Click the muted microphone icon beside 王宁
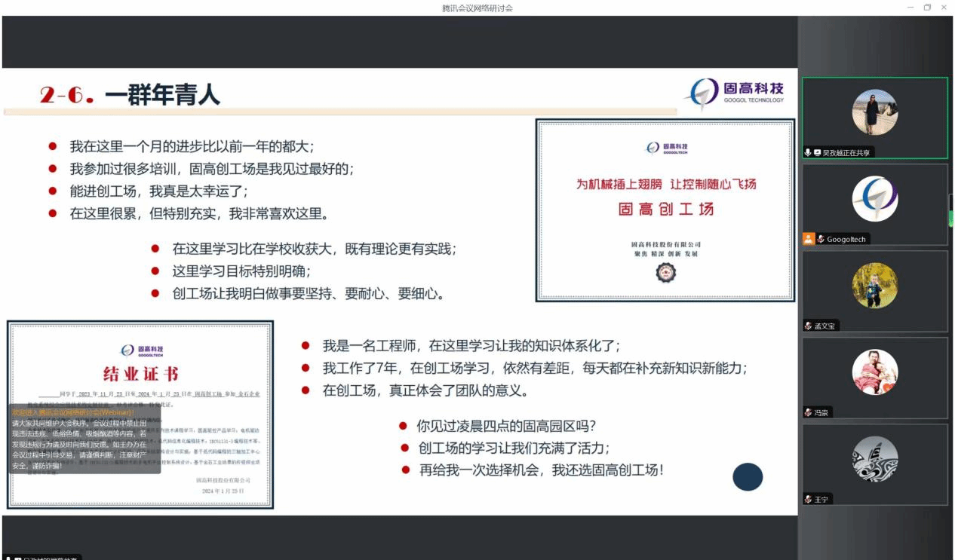The height and width of the screenshot is (560, 955). tap(808, 499)
